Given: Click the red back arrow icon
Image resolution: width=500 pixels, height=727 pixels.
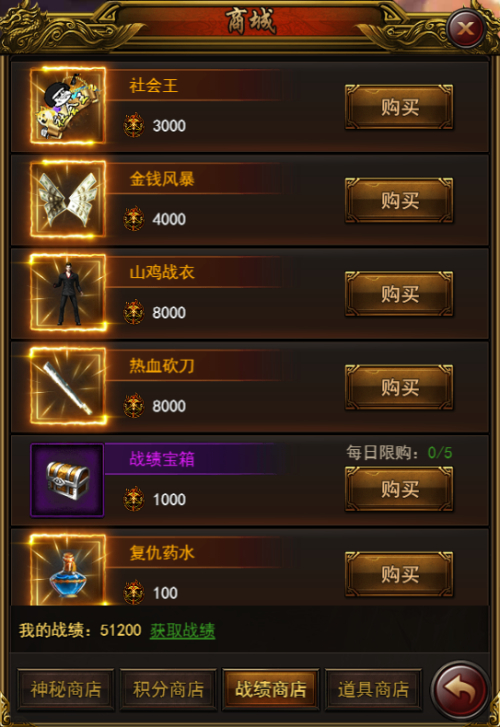Looking at the screenshot, I should (x=460, y=690).
